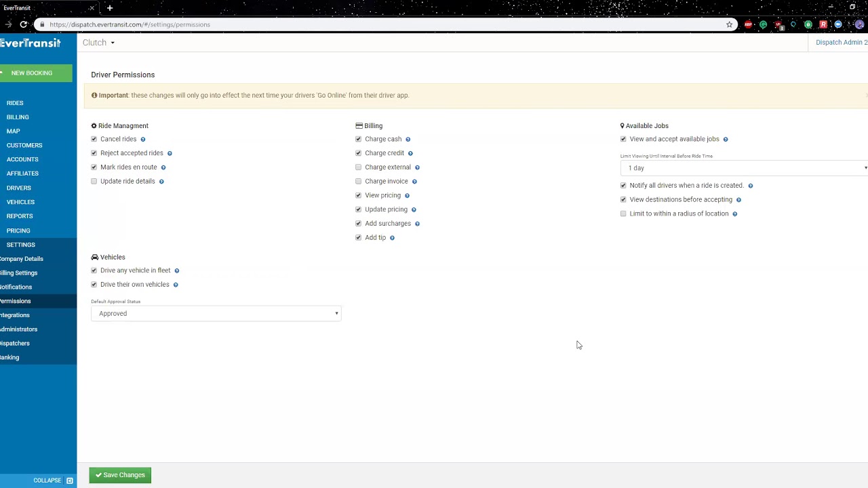Show the help icon for Charge cash
Viewport: 868px width, 488px height.
click(x=408, y=140)
